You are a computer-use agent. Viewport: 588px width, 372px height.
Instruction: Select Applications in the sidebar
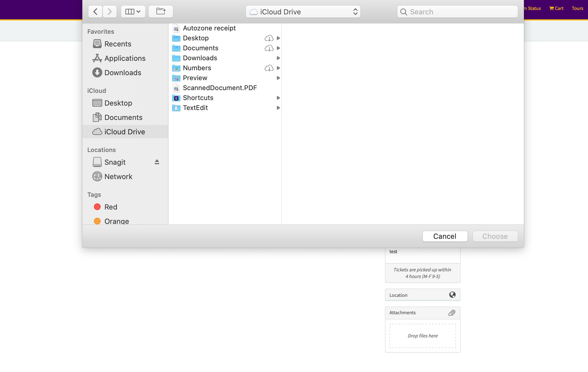pyautogui.click(x=125, y=58)
